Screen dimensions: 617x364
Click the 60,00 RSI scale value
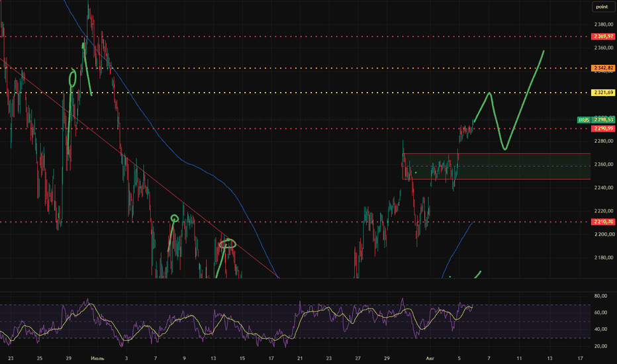600,312
